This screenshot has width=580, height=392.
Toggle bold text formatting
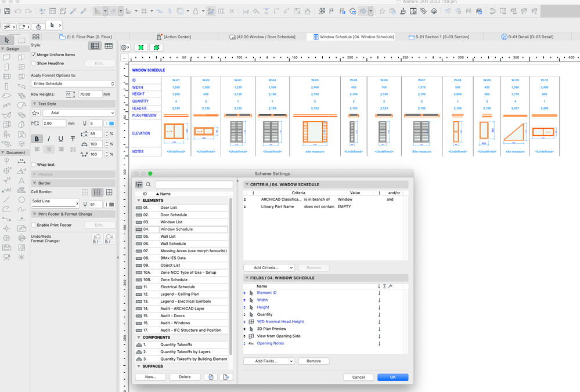click(37, 139)
